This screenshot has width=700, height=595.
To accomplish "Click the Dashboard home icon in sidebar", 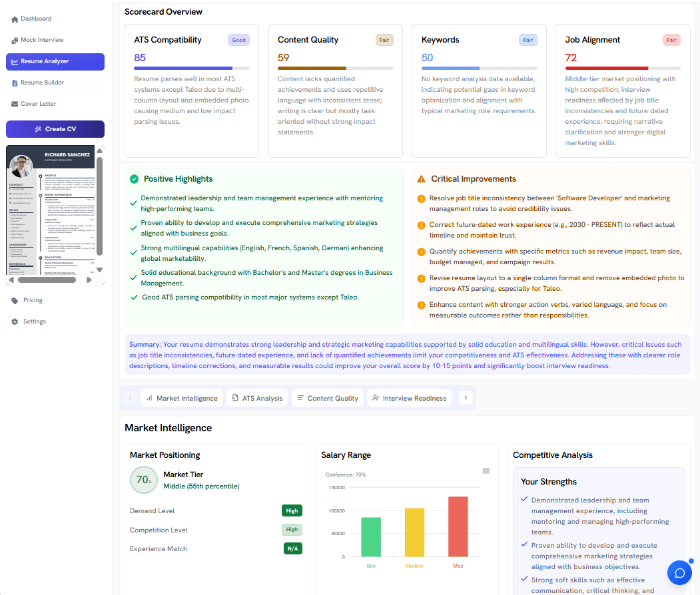I will (x=15, y=19).
